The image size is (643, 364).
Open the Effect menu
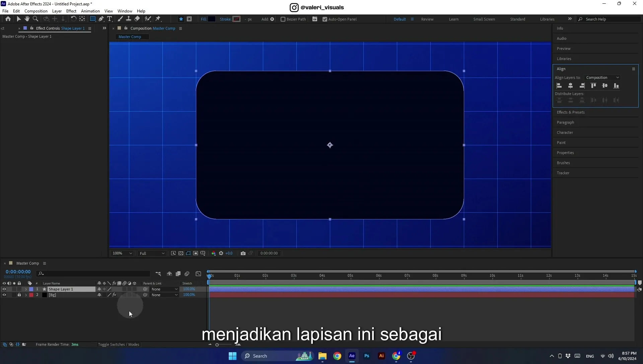tap(71, 11)
